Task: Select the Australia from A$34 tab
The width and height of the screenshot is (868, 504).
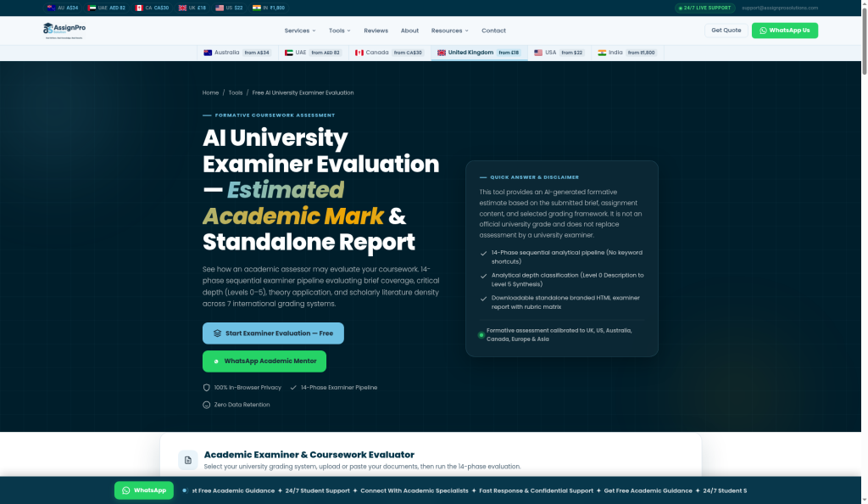Action: click(237, 53)
